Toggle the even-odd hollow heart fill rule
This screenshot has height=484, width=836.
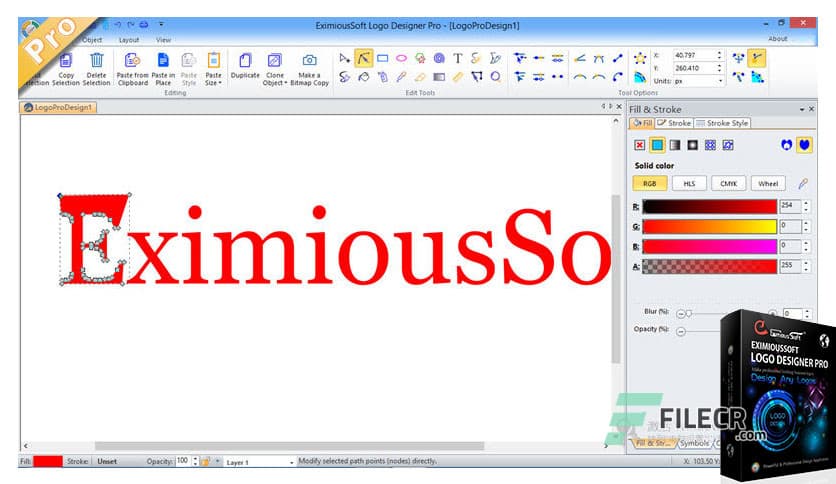coord(786,145)
